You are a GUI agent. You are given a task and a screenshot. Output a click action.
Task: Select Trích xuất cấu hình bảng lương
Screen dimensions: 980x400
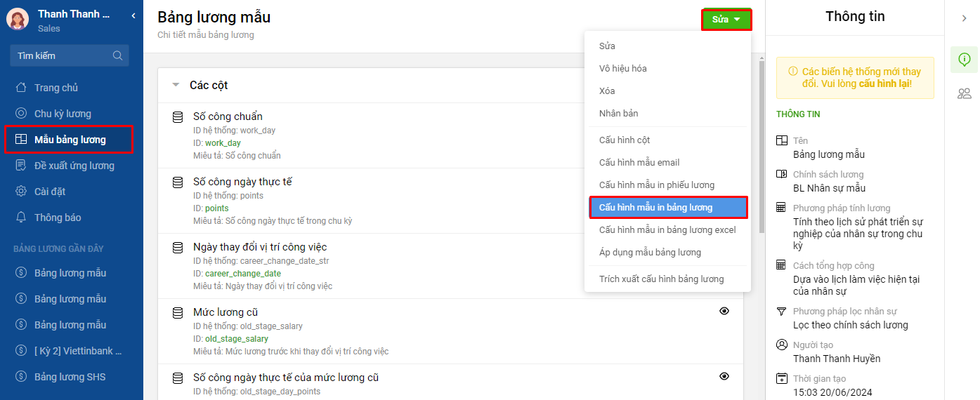667,279
